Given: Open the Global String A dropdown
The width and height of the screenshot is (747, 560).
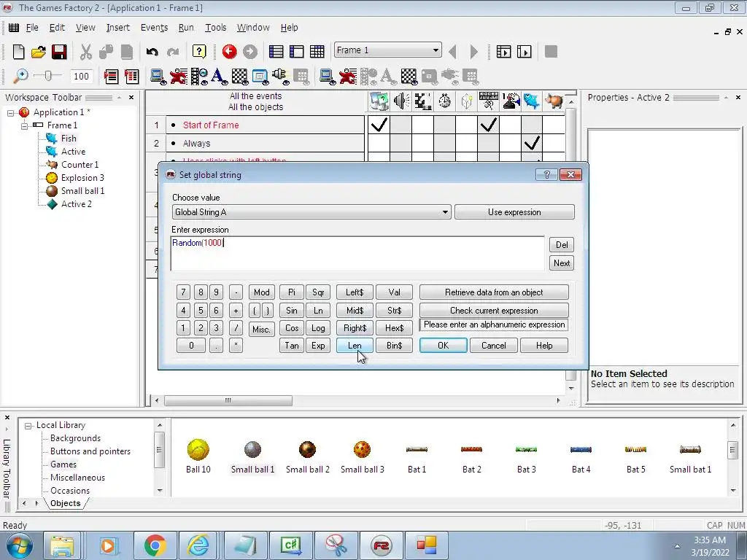Looking at the screenshot, I should click(x=311, y=212).
